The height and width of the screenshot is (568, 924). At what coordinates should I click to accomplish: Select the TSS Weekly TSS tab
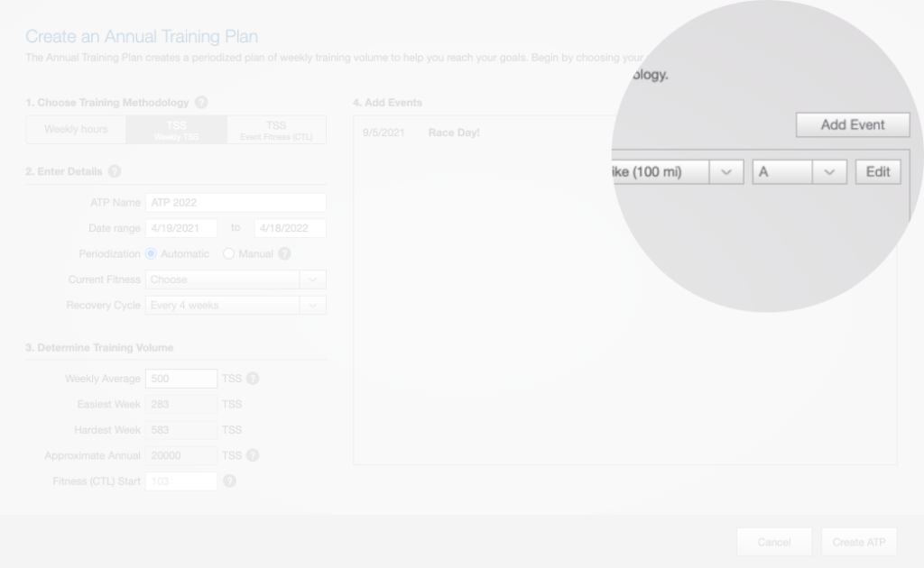[176, 130]
